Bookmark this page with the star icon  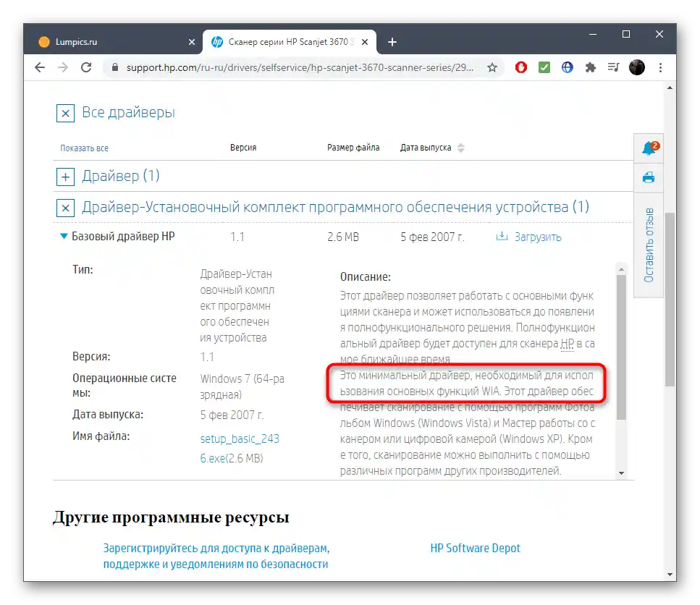[492, 67]
